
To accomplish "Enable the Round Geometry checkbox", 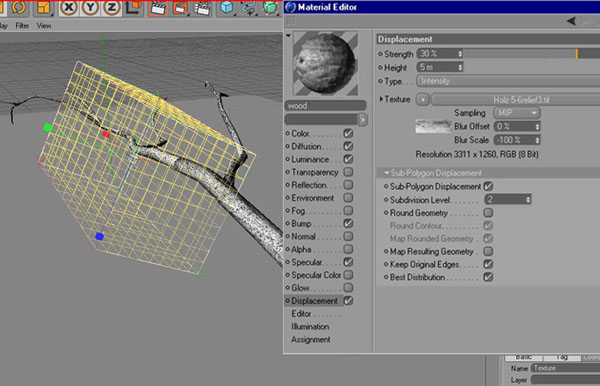I will click(488, 213).
